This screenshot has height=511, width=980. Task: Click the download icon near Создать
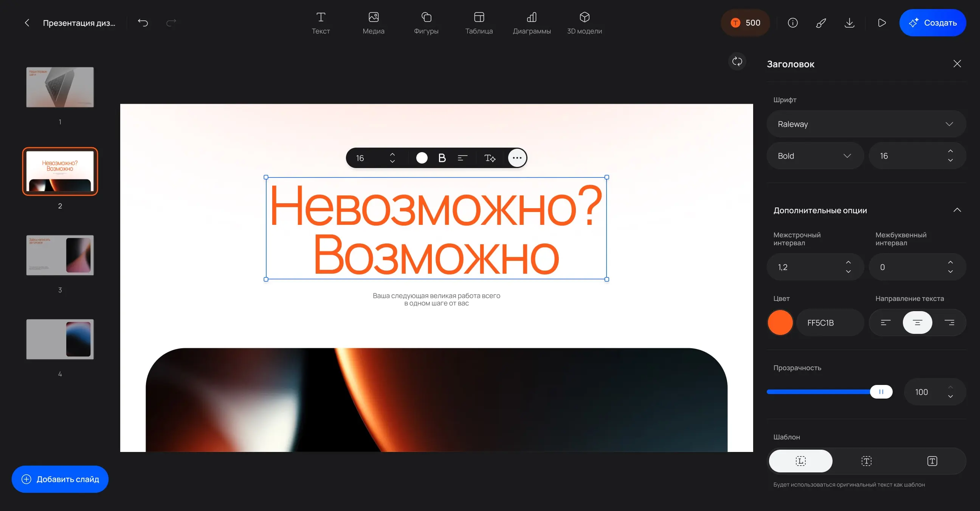[x=850, y=23]
